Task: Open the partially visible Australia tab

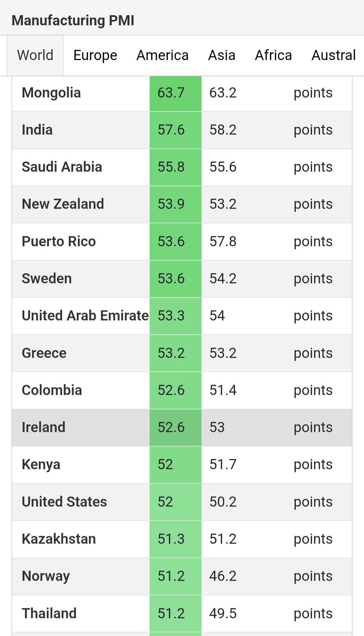Action: pos(333,55)
